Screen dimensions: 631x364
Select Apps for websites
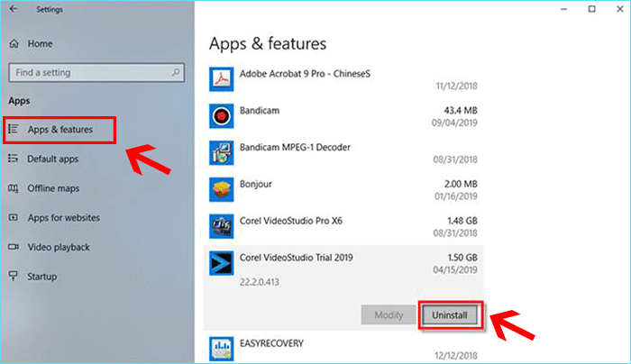point(64,218)
